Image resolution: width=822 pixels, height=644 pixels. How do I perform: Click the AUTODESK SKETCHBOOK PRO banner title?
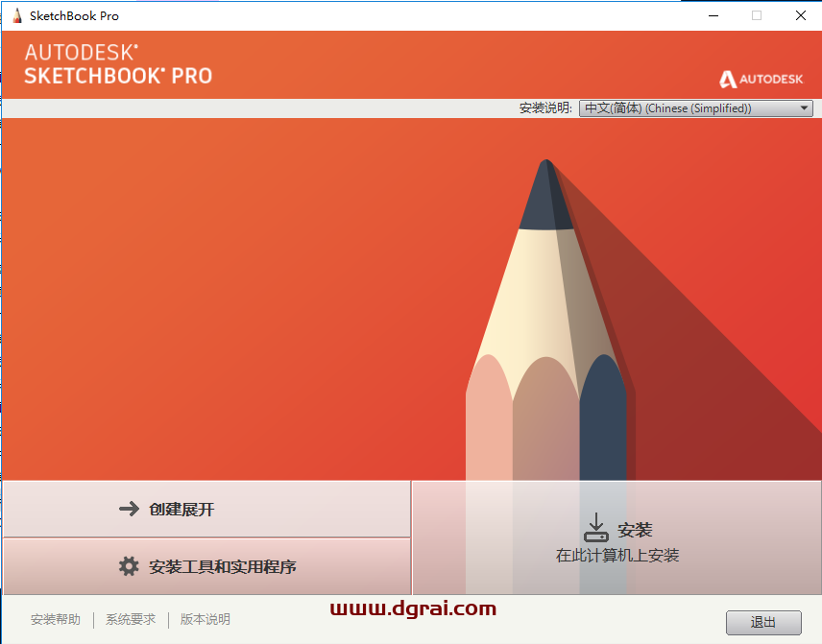[118, 64]
